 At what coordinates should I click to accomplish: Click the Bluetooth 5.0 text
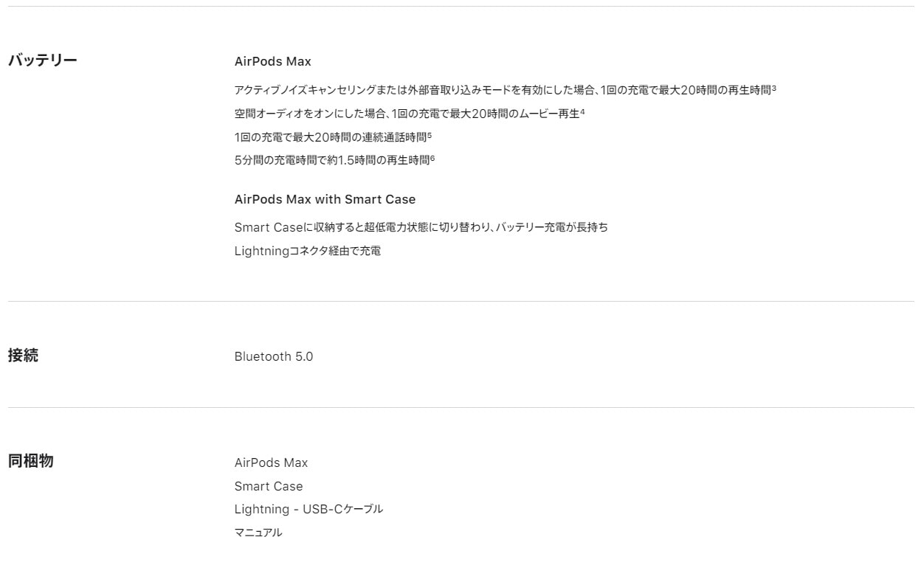click(274, 357)
